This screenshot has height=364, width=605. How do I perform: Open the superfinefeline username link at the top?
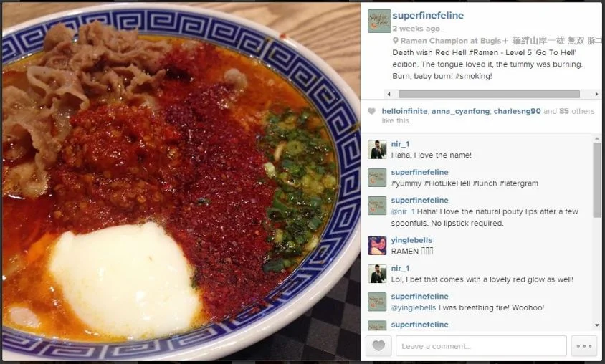tap(428, 16)
